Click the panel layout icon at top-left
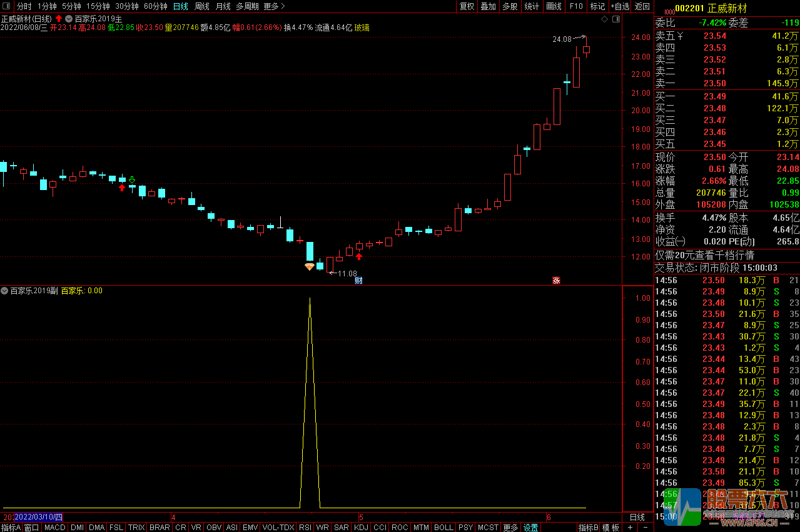The height and width of the screenshot is (532, 800). [x=7, y=6]
